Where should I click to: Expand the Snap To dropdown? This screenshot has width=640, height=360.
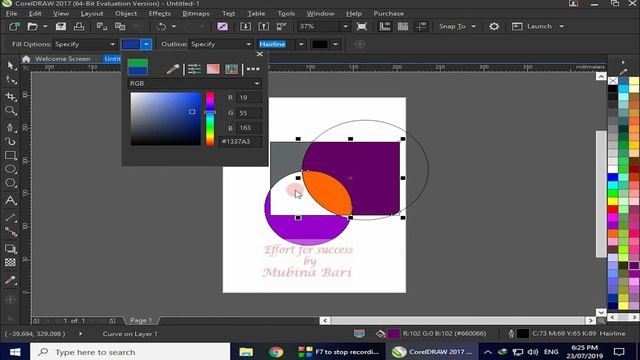click(x=473, y=27)
